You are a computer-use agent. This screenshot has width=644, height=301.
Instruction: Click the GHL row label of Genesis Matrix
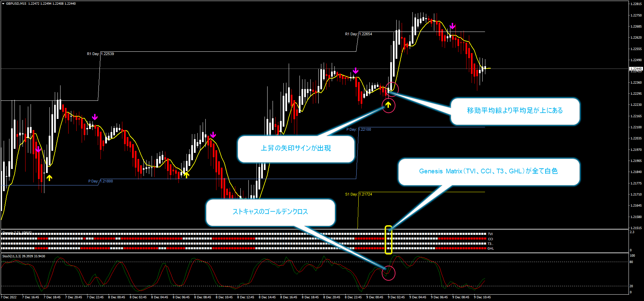tap(490, 249)
